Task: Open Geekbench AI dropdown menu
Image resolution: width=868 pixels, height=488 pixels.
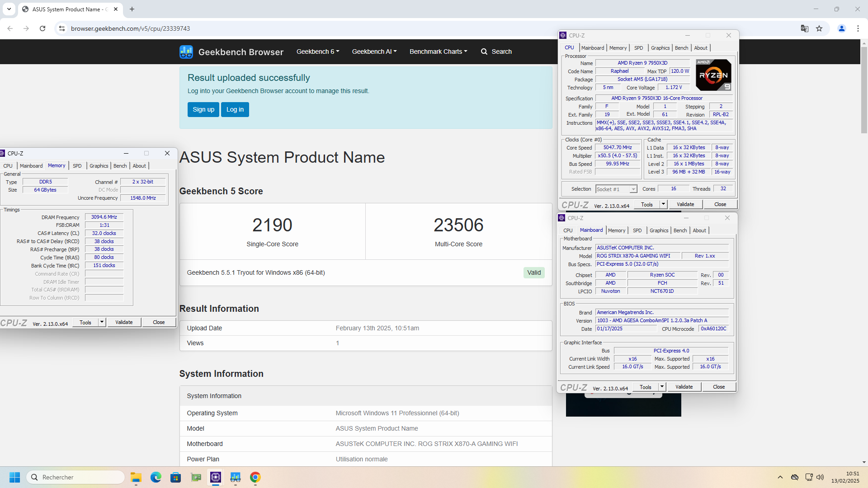Action: click(x=374, y=52)
